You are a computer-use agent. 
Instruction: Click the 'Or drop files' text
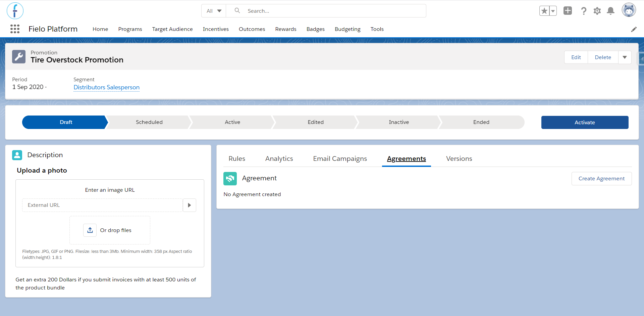tap(116, 230)
